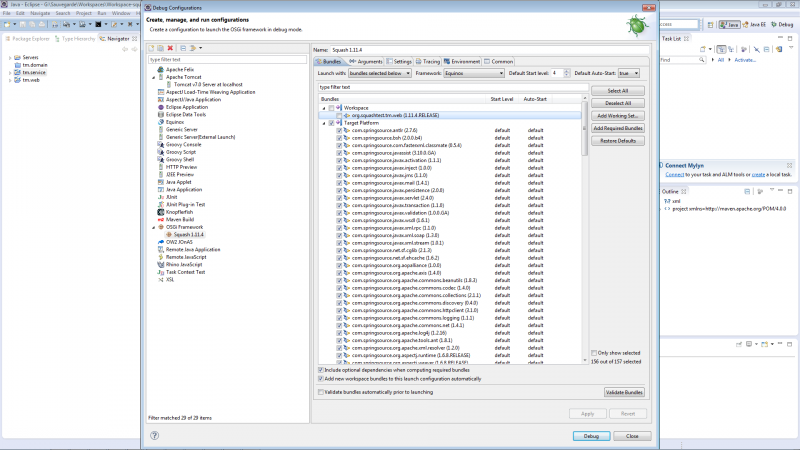This screenshot has width=800, height=450.
Task: Toggle Include optional dependencies checkbox
Action: click(x=321, y=370)
